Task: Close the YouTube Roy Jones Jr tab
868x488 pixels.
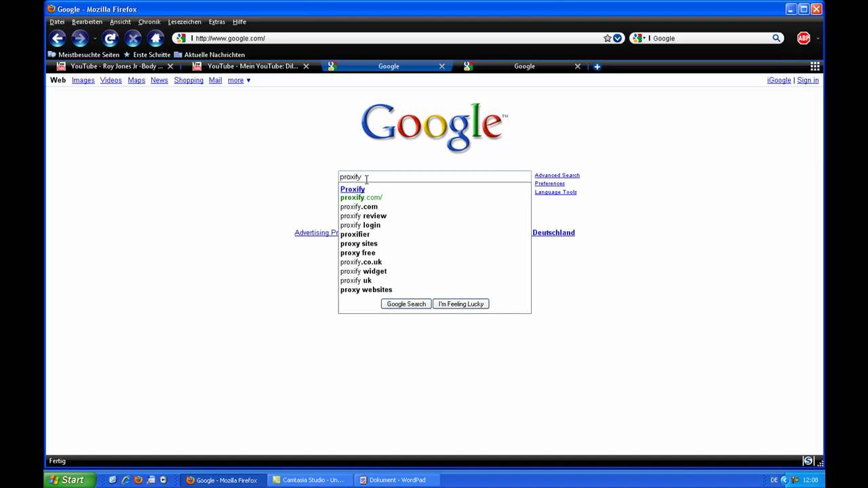Action: coord(170,66)
